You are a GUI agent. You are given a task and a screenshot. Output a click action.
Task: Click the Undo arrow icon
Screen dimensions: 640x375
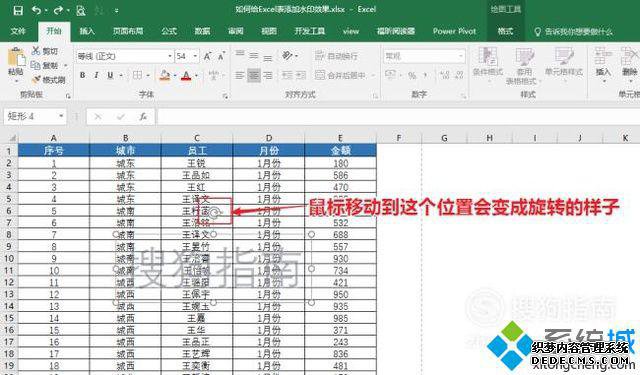point(36,10)
